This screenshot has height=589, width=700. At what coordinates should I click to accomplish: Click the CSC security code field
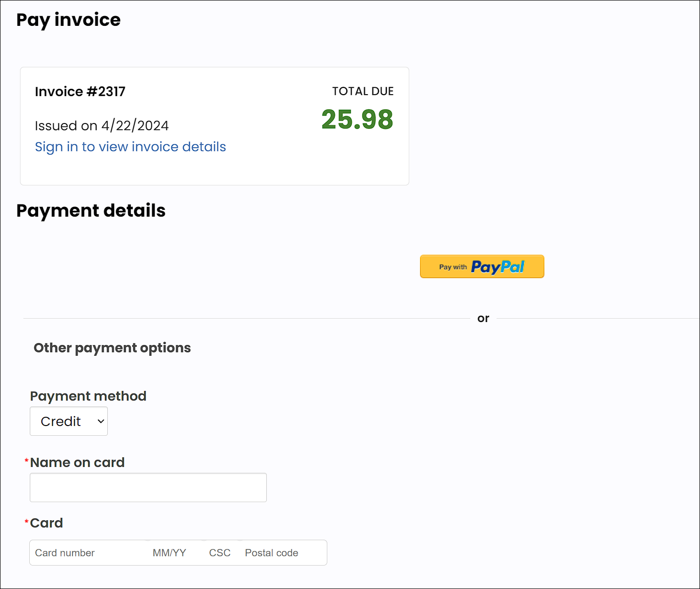[220, 553]
